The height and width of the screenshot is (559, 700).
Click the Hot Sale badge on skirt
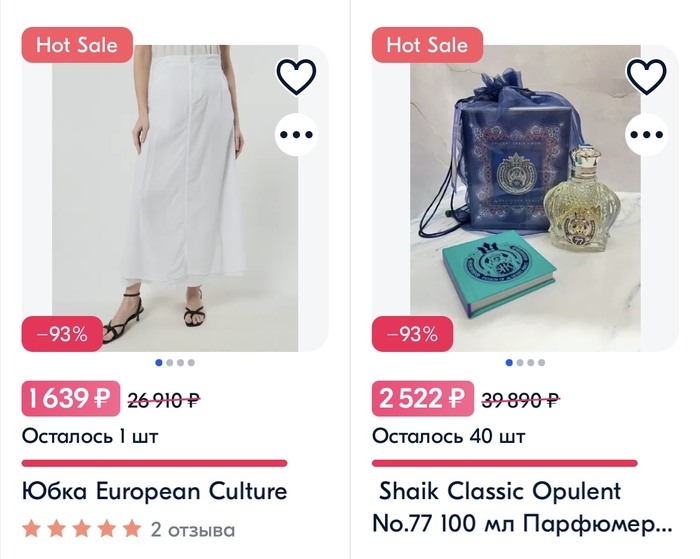(x=77, y=45)
